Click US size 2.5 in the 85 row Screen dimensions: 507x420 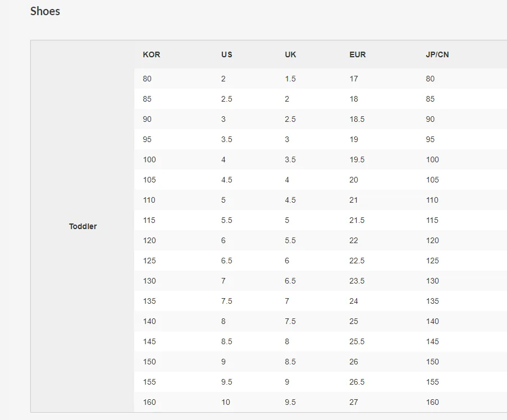(227, 99)
